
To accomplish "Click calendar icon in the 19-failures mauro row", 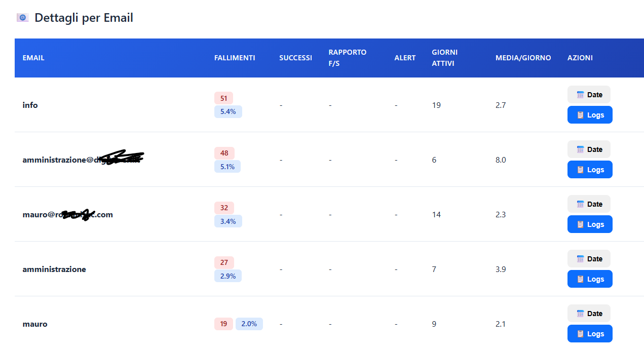I will 581,314.
